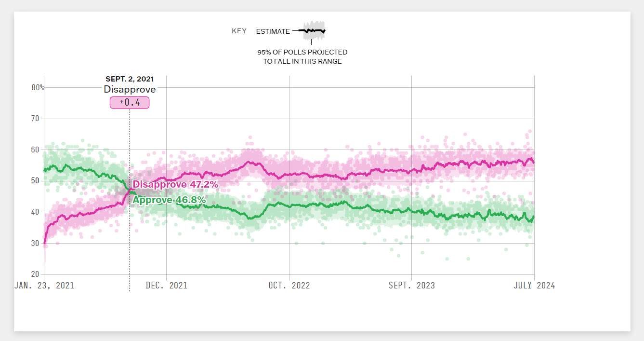Click the 40 y-axis label
This screenshot has width=644, height=341.
(35, 212)
